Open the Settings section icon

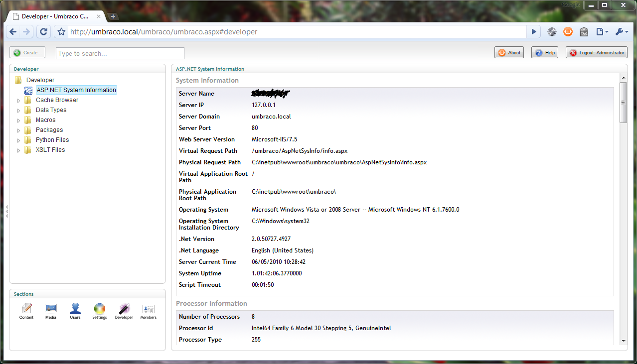coord(100,309)
